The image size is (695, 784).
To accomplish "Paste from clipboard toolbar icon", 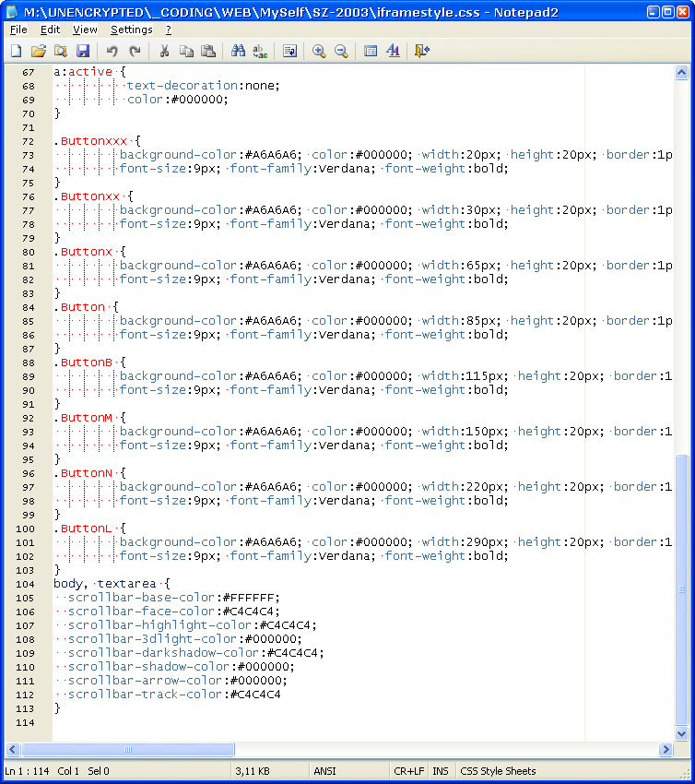I will point(208,51).
